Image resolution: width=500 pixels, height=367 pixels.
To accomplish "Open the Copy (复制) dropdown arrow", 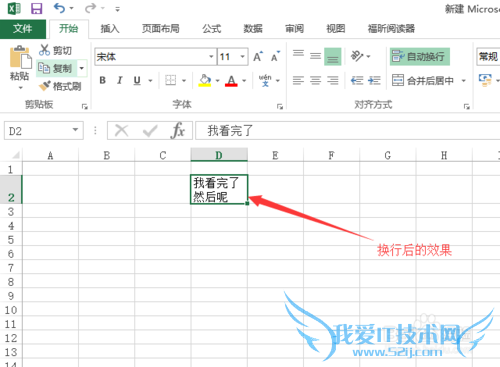I will point(82,68).
